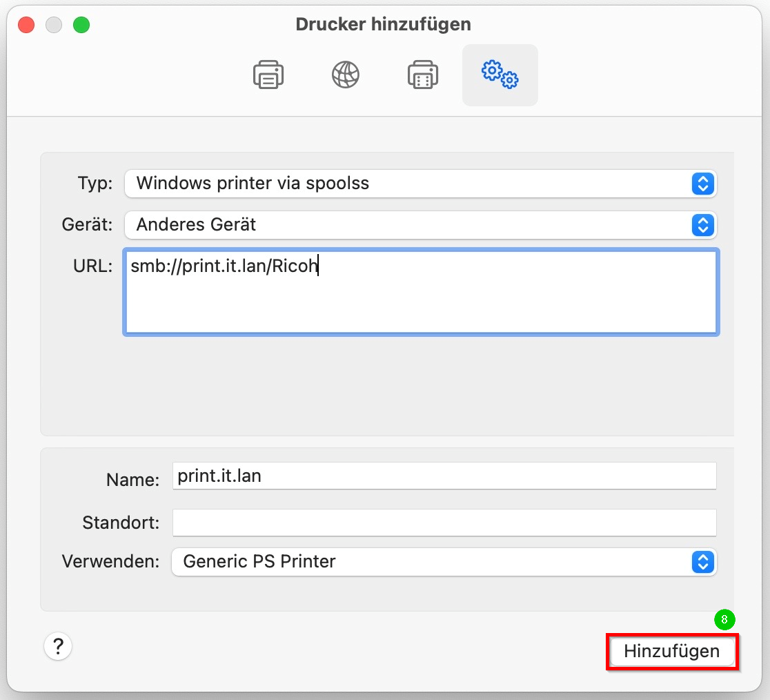Click the blue arrows on the Typ popup
The image size is (770, 700).
click(x=702, y=184)
